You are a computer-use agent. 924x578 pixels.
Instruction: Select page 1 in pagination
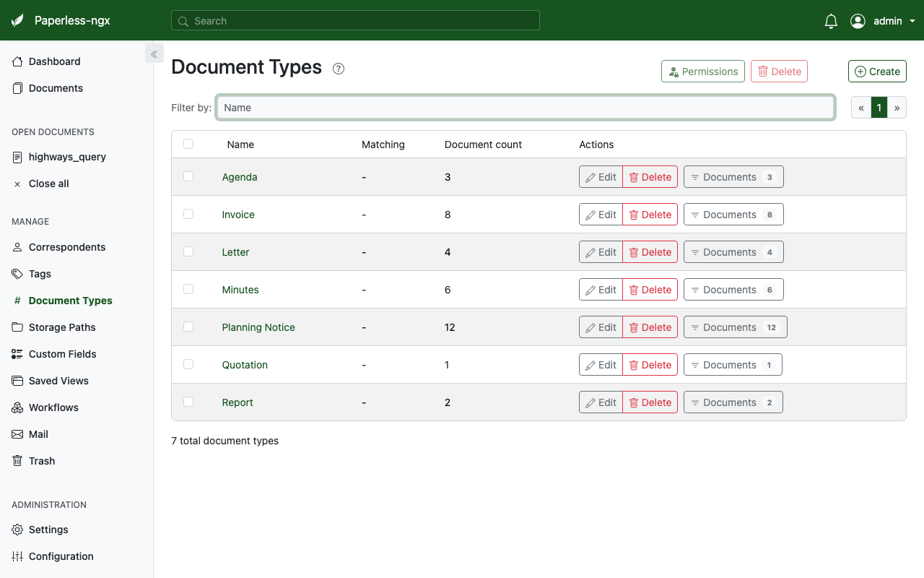879,108
